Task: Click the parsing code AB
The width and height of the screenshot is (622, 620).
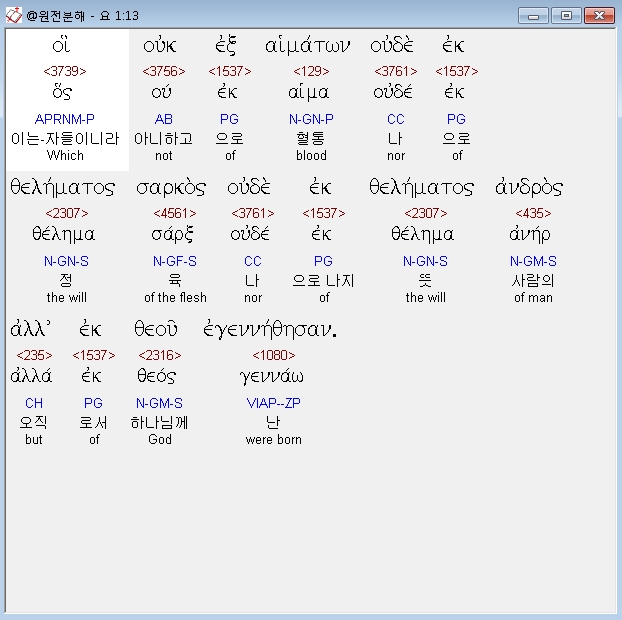Action: pyautogui.click(x=163, y=119)
